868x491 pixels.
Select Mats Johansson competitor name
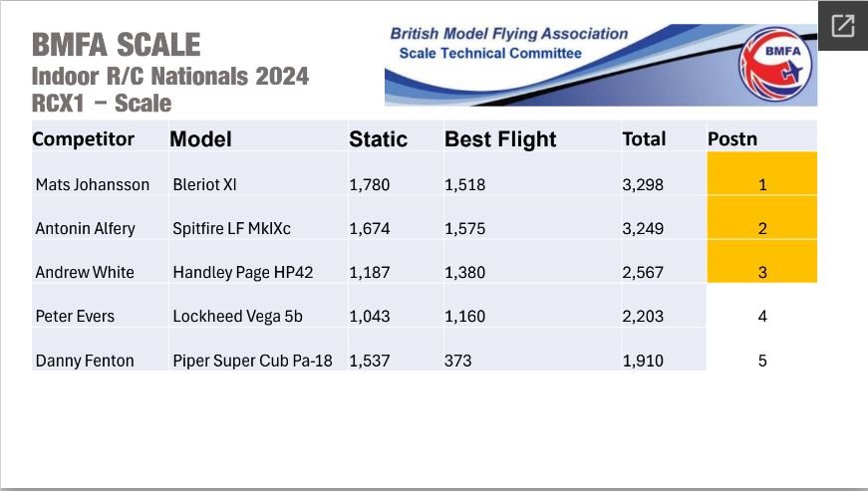[93, 184]
